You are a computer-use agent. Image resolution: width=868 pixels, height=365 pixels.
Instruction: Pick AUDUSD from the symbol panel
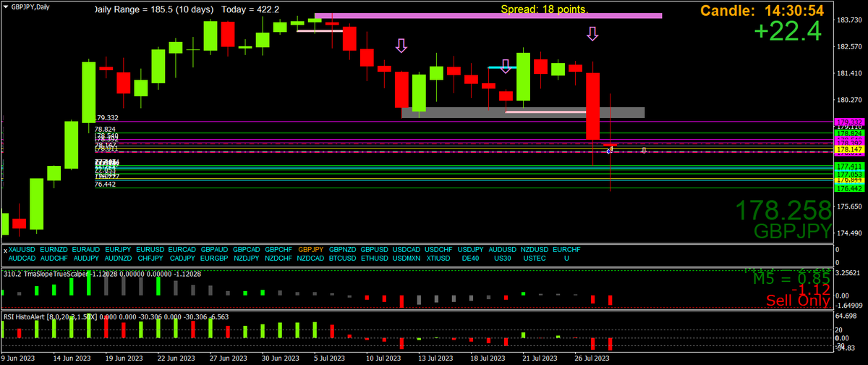pos(503,249)
